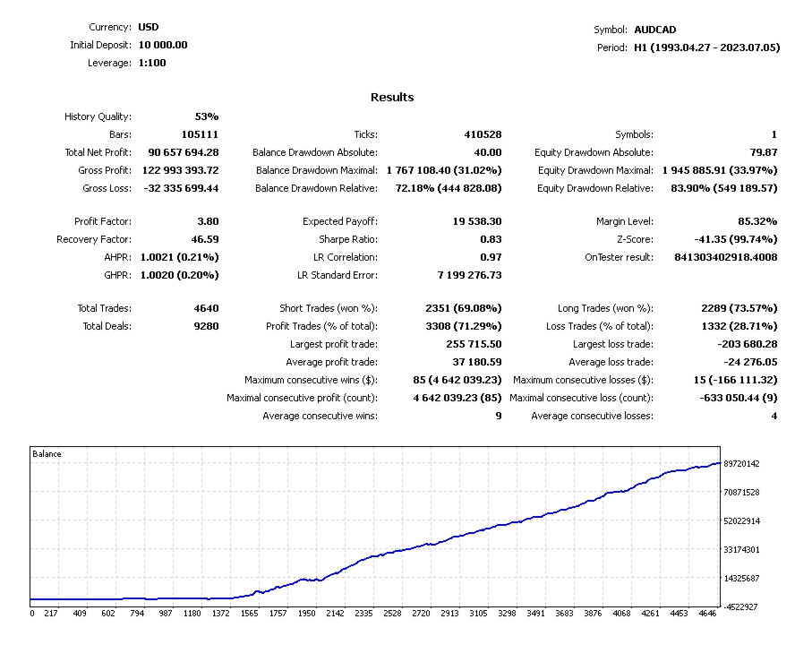Select Maximal consecutive profit 4 642 039.23 (85)

coord(457,398)
